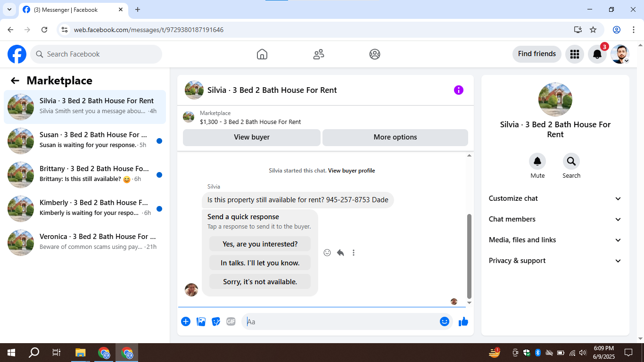Open Kimberly's conversation in the list
Screen dimensions: 644x362
[85, 209]
